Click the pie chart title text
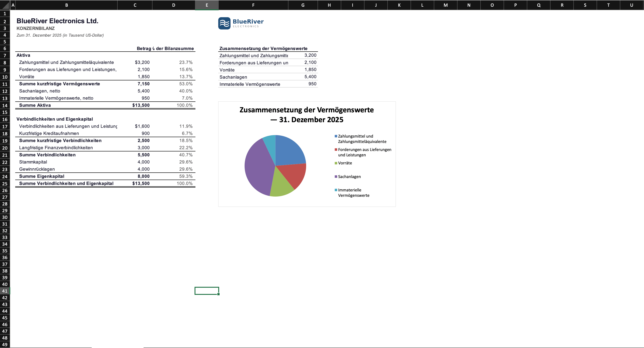This screenshot has height=348, width=644. (307, 115)
